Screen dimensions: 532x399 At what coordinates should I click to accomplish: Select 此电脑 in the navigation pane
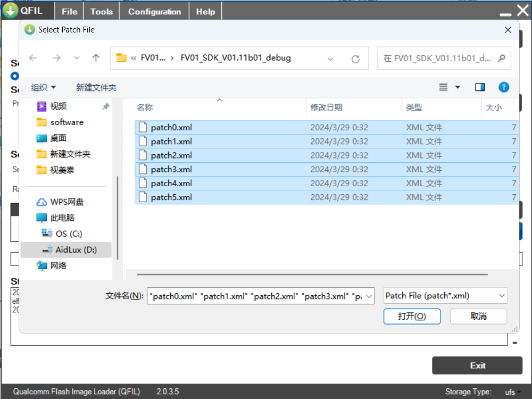(x=62, y=218)
